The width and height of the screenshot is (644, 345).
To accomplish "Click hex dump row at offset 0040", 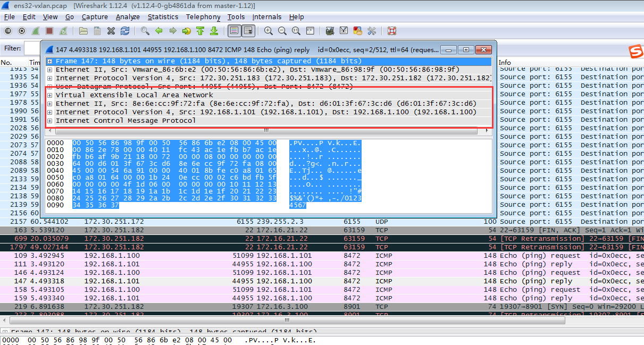I will 204,171.
